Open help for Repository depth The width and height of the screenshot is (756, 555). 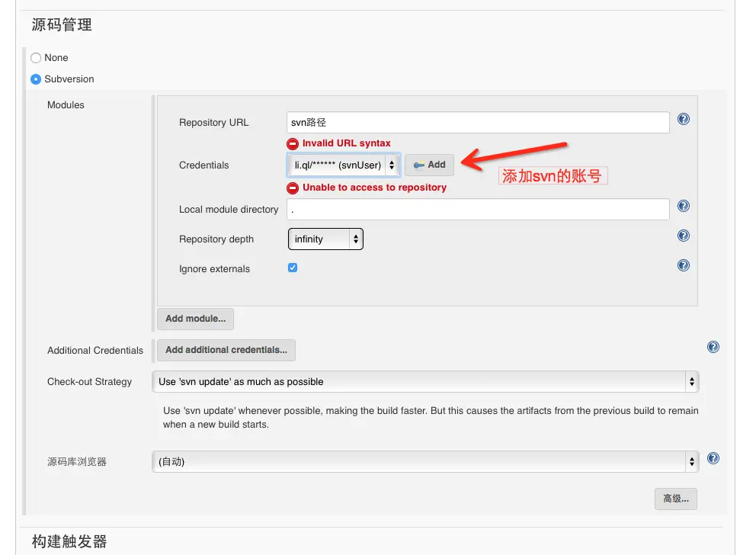pyautogui.click(x=683, y=236)
